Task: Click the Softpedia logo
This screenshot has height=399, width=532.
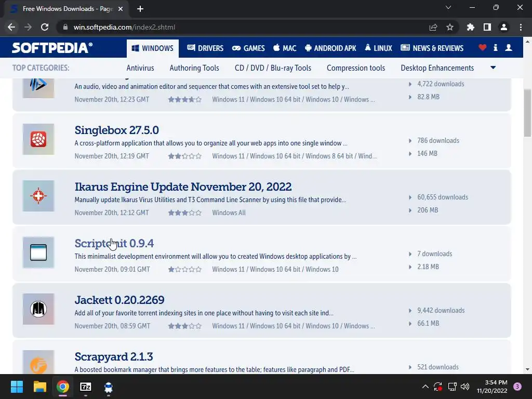Action: 52,47
